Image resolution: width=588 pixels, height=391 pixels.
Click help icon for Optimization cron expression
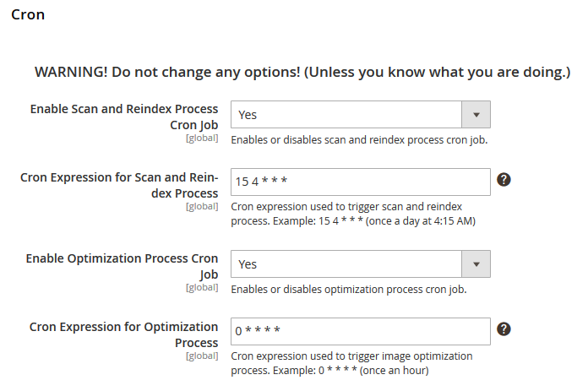[x=504, y=329]
